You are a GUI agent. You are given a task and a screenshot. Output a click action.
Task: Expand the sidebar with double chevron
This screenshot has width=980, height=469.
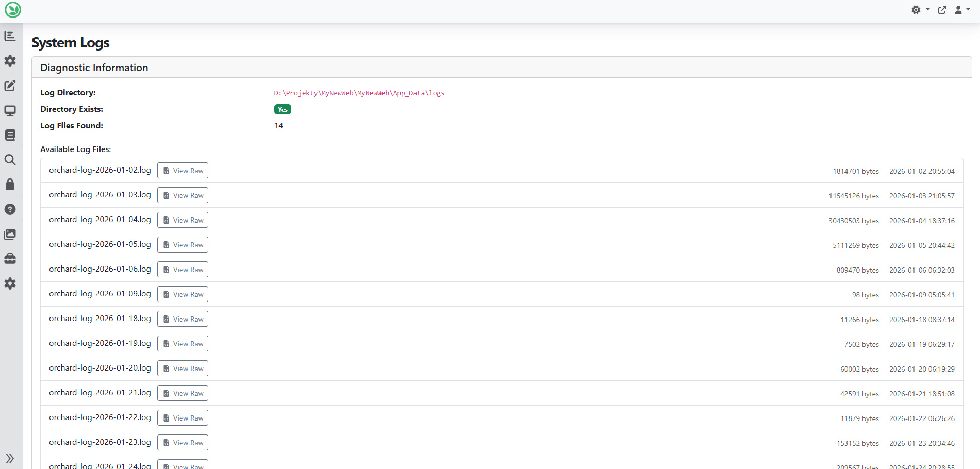[x=10, y=458]
